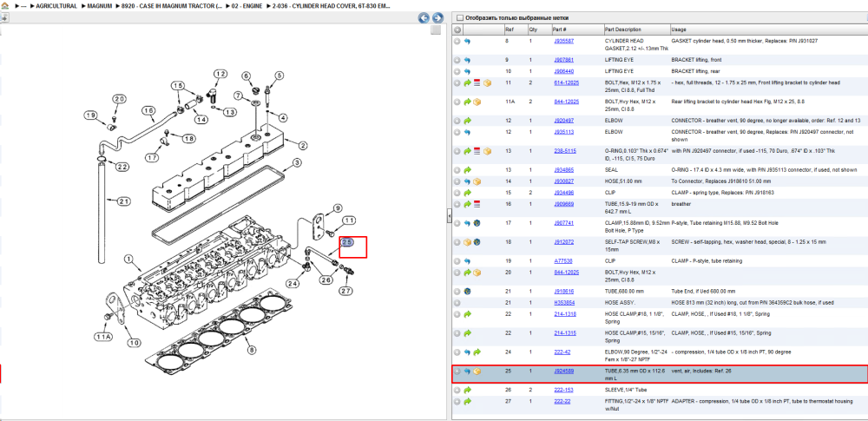Add Ref 27 fitting with its plus icon
The height and width of the screenshot is (421, 868).
(457, 402)
